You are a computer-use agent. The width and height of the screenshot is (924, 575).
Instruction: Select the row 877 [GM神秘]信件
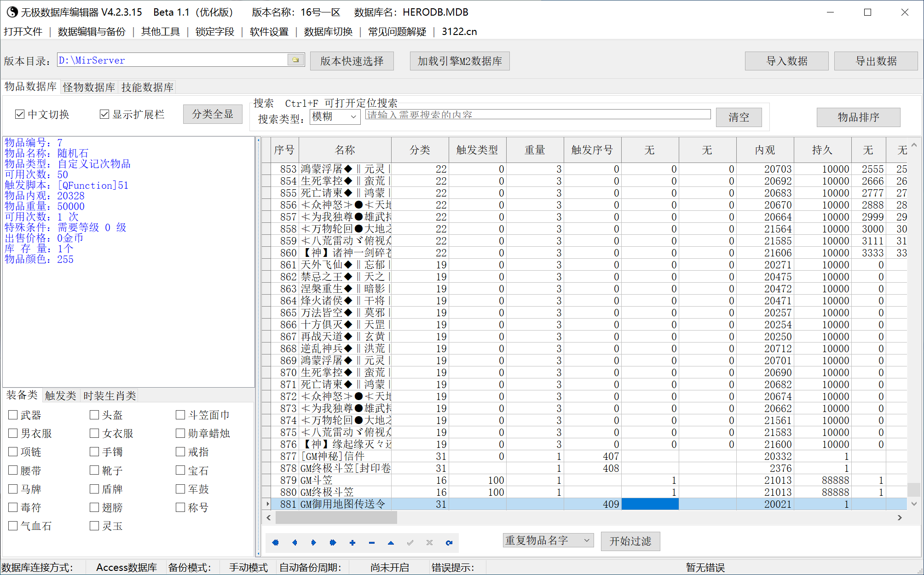point(584,456)
